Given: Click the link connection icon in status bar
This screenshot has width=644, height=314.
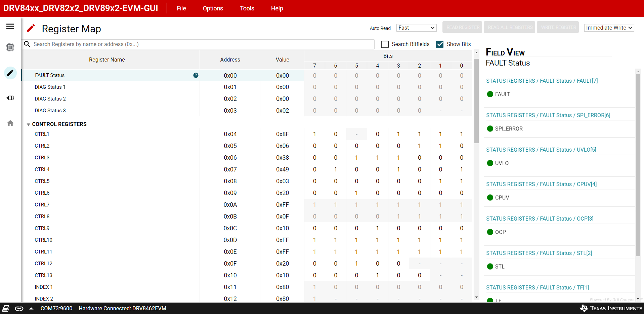Looking at the screenshot, I should [x=19, y=308].
